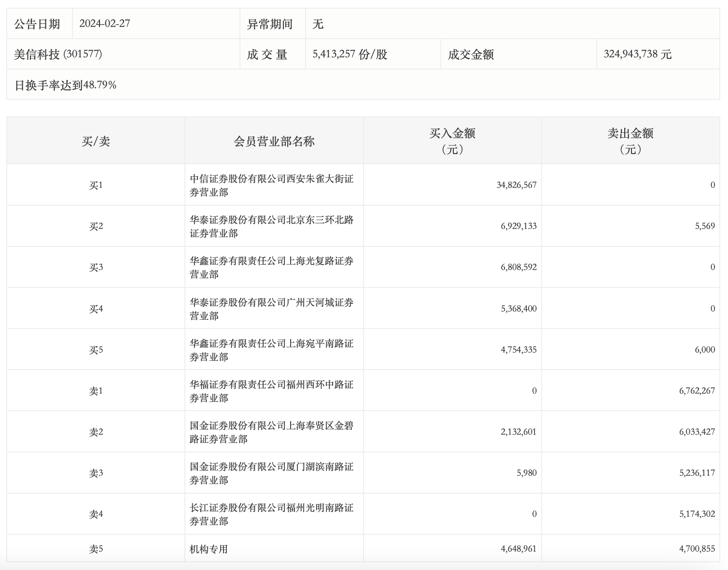Select sell amount 4,700,855
Image resolution: width=728 pixels, height=570 pixels.
(x=697, y=549)
